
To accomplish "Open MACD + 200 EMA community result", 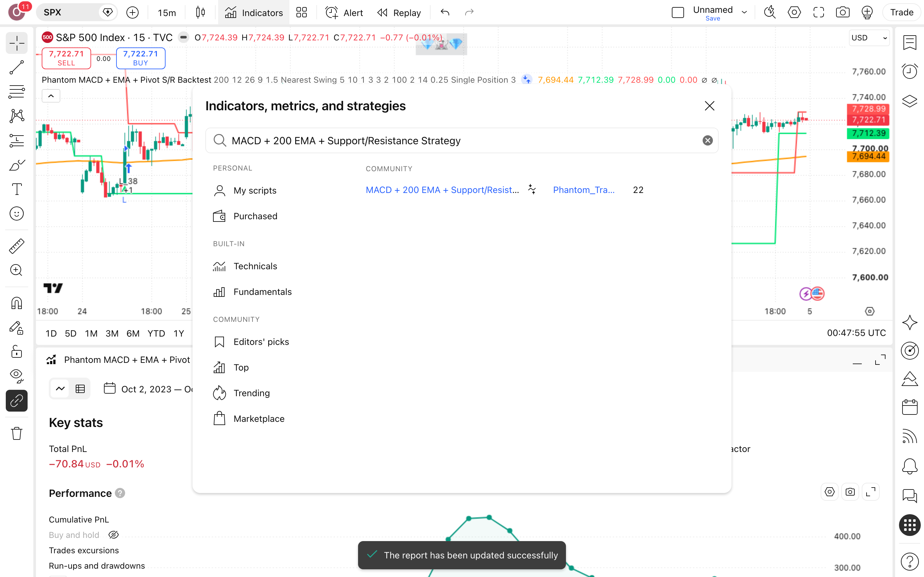I will coord(442,190).
